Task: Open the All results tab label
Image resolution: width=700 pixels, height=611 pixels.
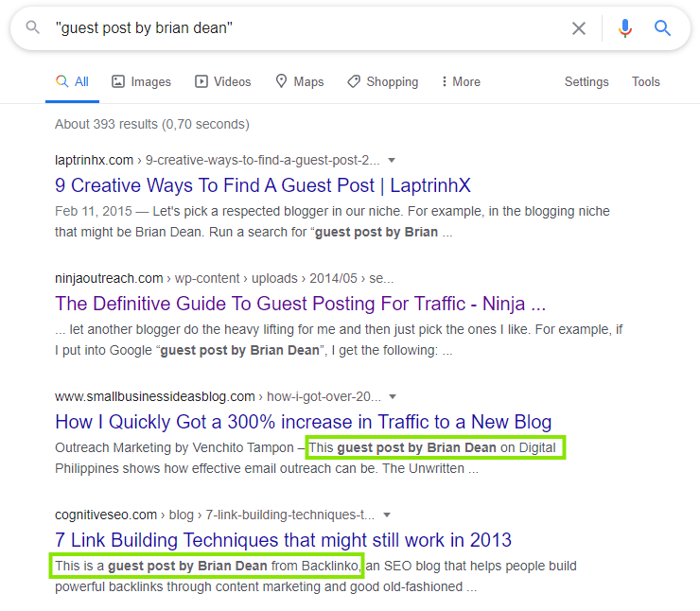Action: point(81,81)
